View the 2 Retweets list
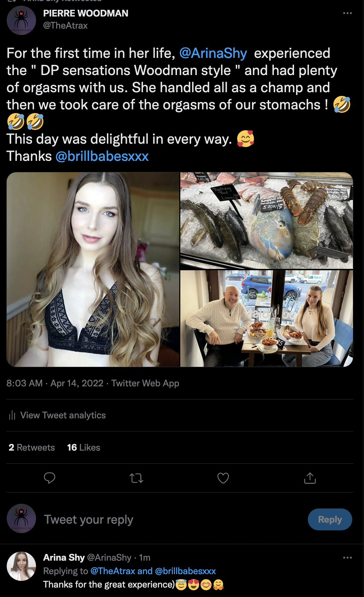The width and height of the screenshot is (364, 597). 32,448
